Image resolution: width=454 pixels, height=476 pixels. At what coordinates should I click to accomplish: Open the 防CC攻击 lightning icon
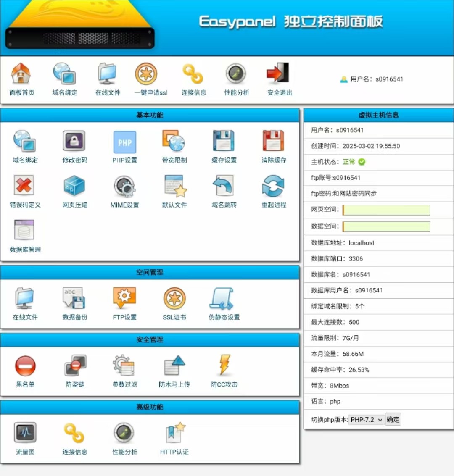point(224,371)
